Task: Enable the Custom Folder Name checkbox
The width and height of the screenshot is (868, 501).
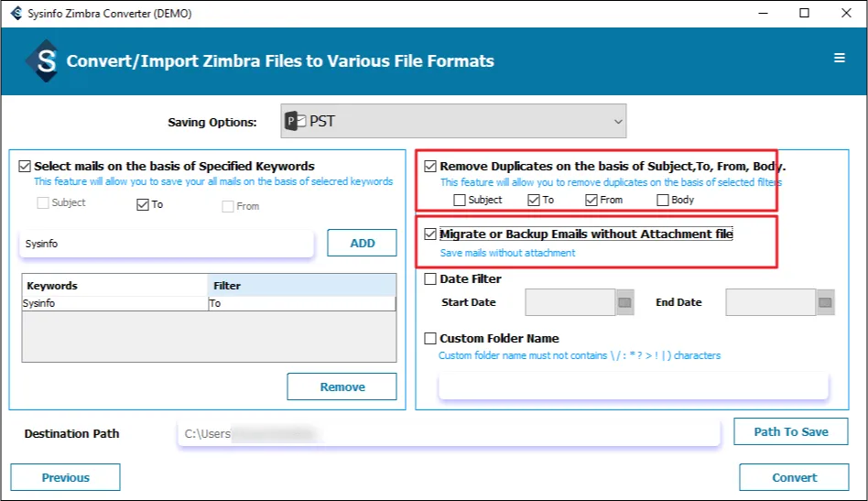Action: pyautogui.click(x=430, y=339)
